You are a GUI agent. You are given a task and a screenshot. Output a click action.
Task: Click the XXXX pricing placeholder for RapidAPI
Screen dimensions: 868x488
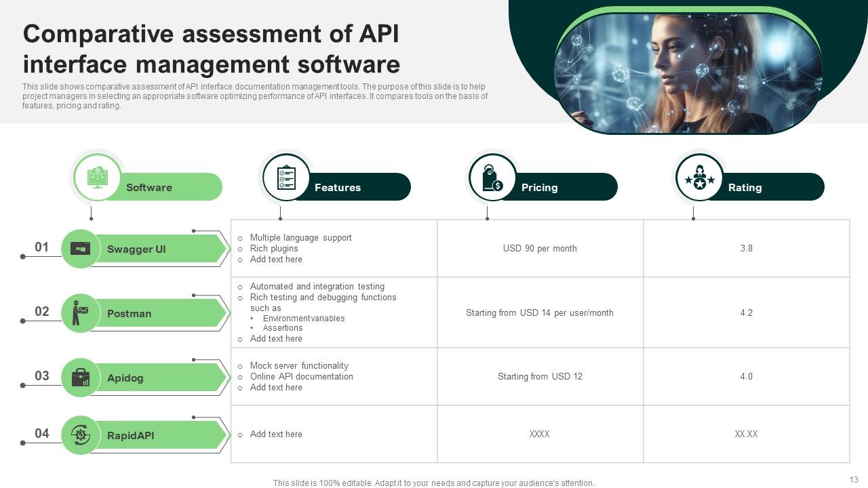[539, 434]
